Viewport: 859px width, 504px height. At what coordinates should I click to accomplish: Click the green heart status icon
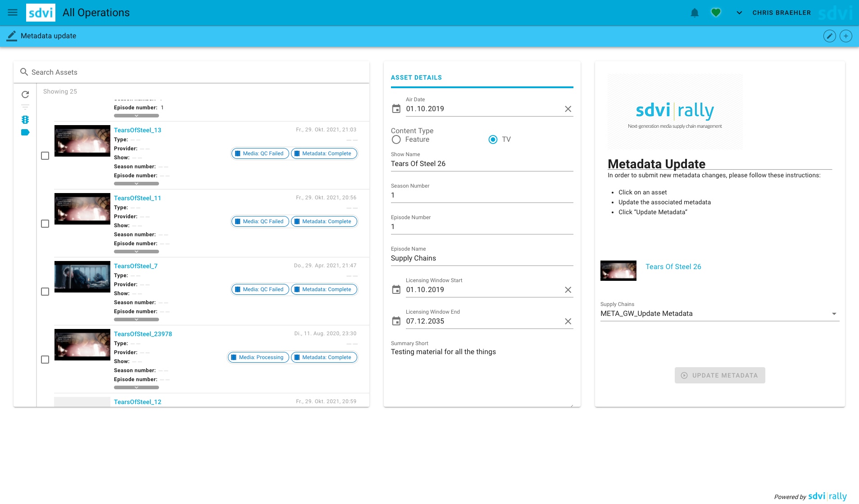(x=716, y=13)
